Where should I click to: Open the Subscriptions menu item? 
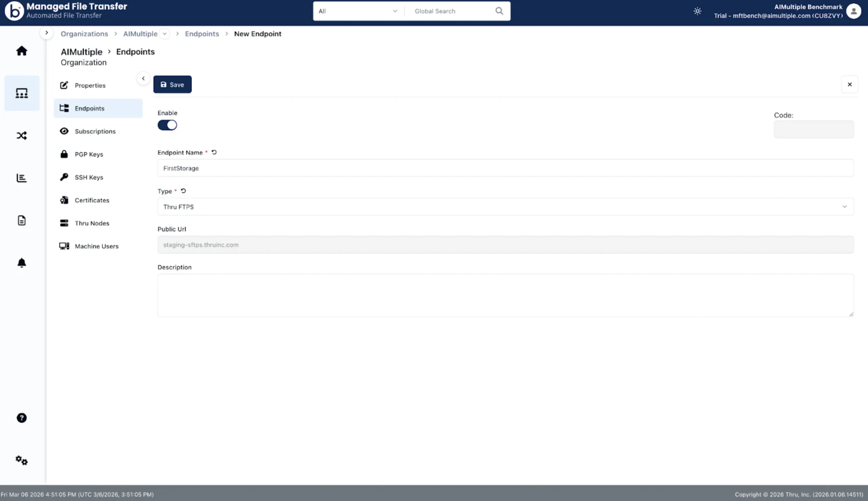pyautogui.click(x=98, y=132)
